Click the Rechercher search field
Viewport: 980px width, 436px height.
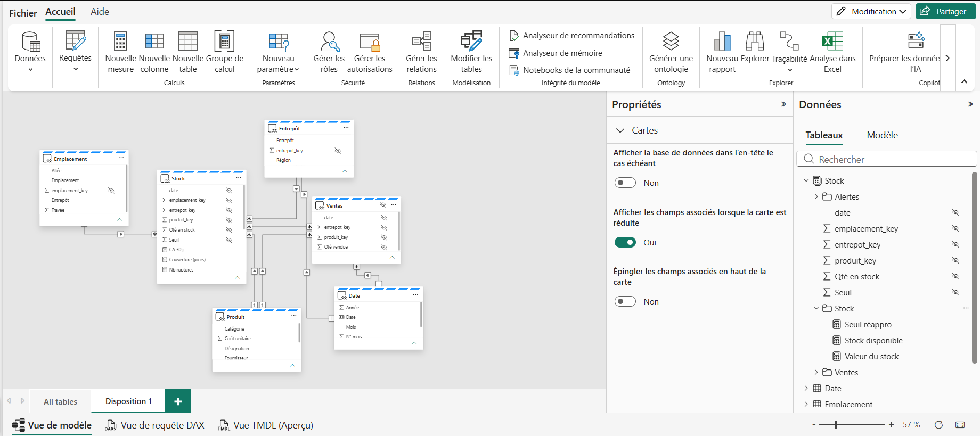click(887, 159)
